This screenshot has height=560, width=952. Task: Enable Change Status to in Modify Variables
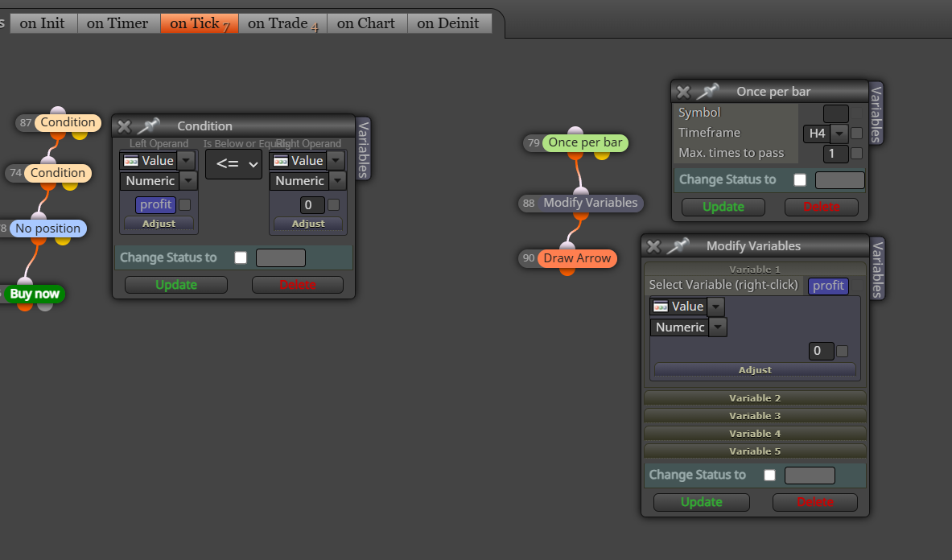[770, 475]
